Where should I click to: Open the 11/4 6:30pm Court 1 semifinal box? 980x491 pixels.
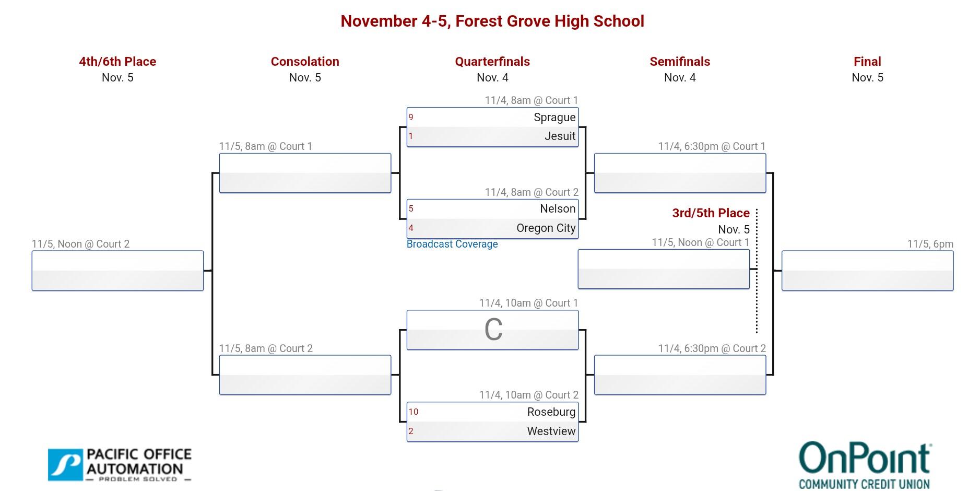click(680, 173)
